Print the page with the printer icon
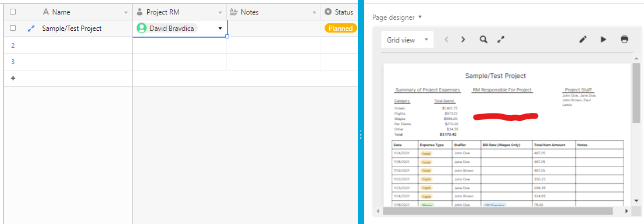This screenshot has height=224, width=644. [624, 40]
